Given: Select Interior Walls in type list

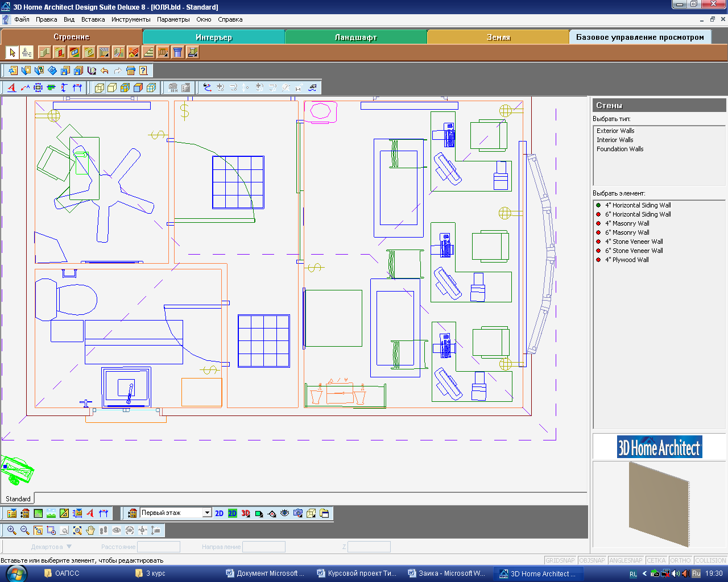Looking at the screenshot, I should coord(615,140).
